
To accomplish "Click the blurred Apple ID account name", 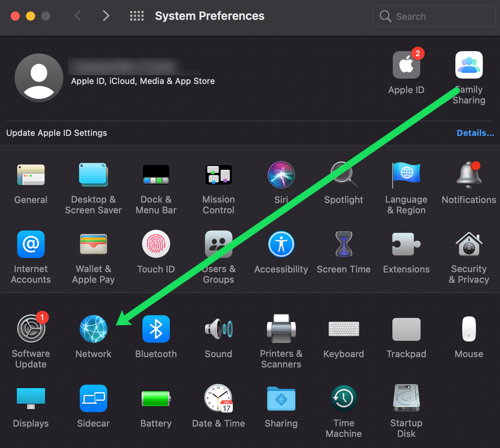I will tap(134, 67).
